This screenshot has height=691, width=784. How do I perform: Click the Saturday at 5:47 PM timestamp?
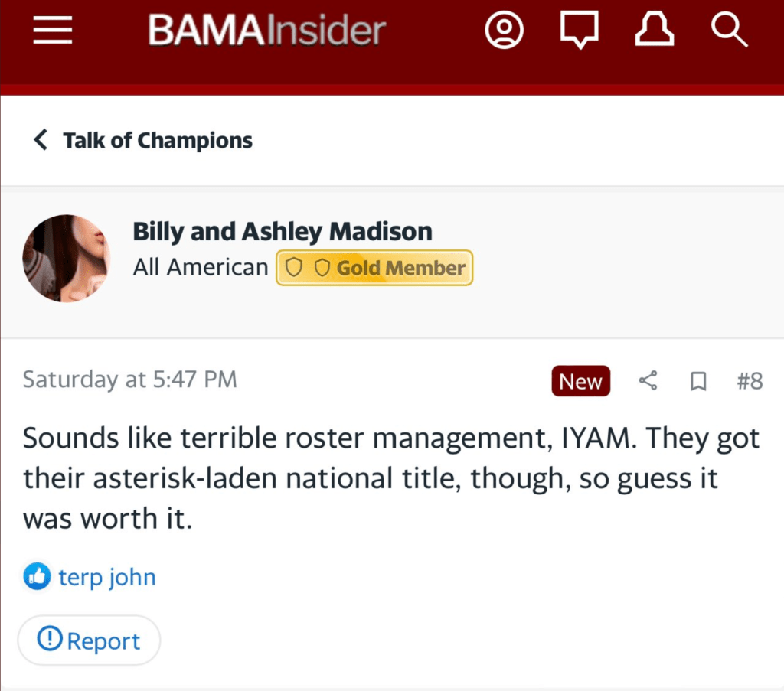[129, 380]
